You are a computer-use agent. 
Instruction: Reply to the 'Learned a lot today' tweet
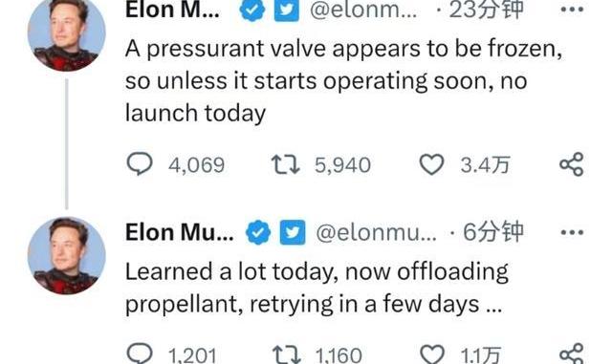tap(140, 353)
